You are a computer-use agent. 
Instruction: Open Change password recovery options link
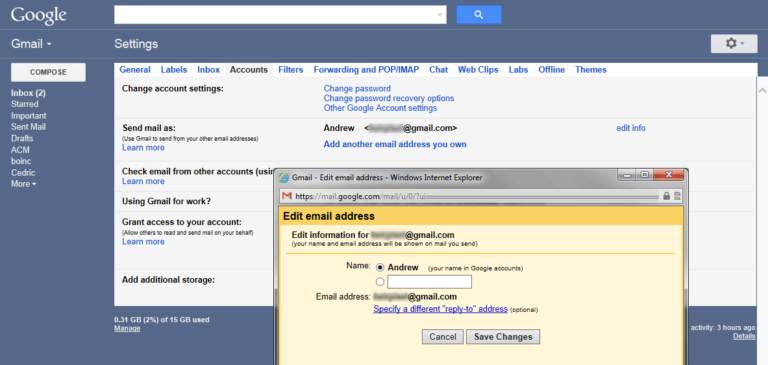389,98
